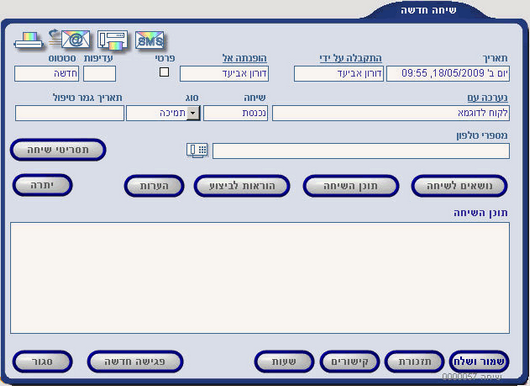The width and height of the screenshot is (530, 386).
Task: Switch to נושאים לשיחה tab
Action: point(459,186)
